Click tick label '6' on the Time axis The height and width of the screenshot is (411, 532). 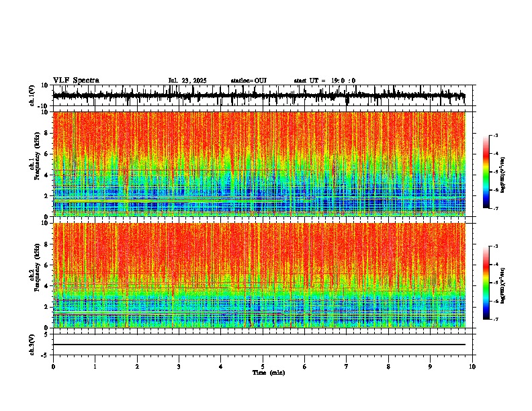[304, 367]
